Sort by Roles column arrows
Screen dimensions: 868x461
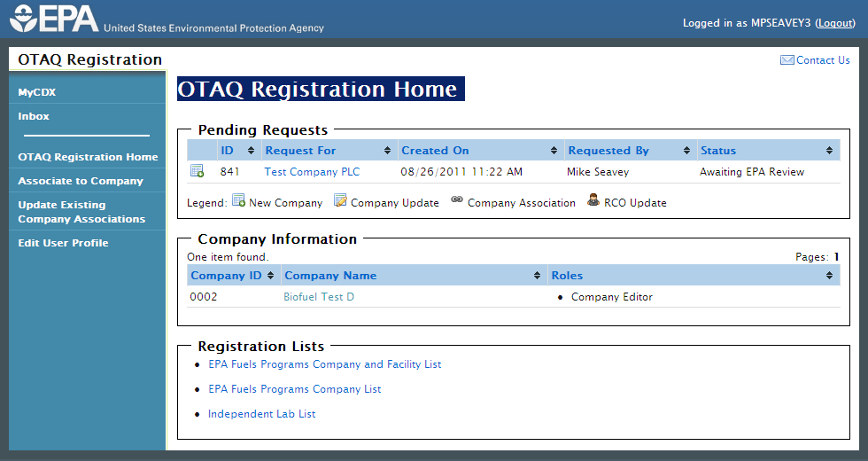(x=829, y=276)
